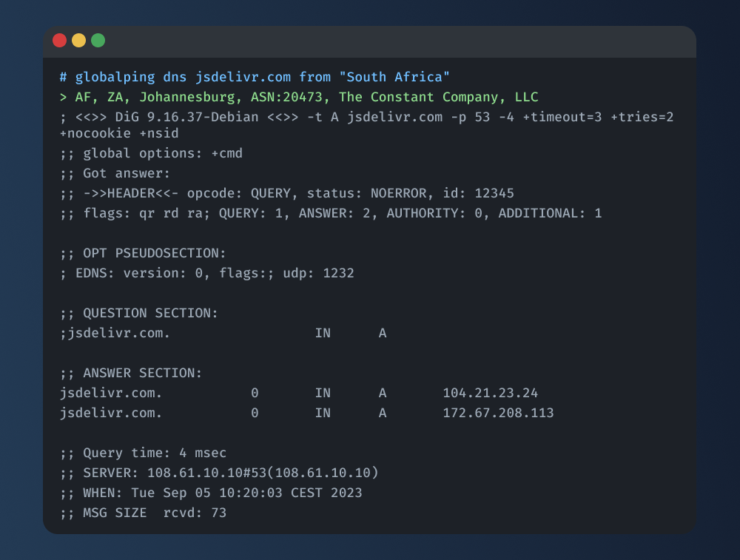This screenshot has height=560, width=740.
Task: Click the green maximize window dot
Action: pyautogui.click(x=98, y=41)
